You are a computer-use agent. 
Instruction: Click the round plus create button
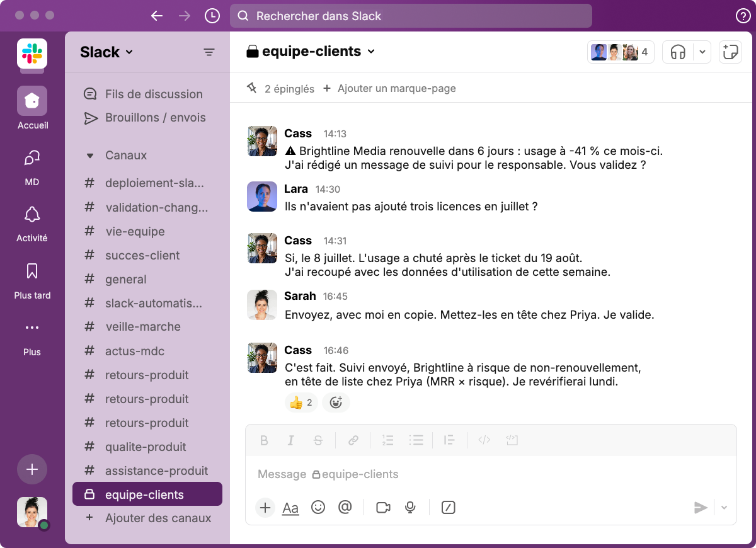[x=32, y=469]
